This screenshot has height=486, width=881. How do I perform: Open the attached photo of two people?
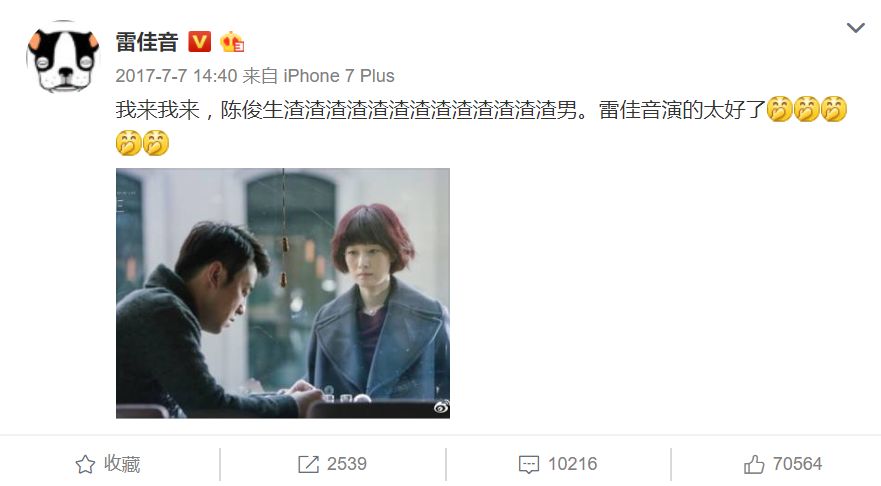283,293
